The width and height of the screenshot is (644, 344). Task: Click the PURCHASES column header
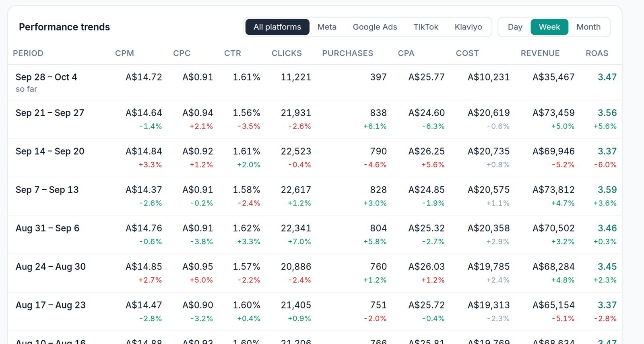pyautogui.click(x=348, y=53)
